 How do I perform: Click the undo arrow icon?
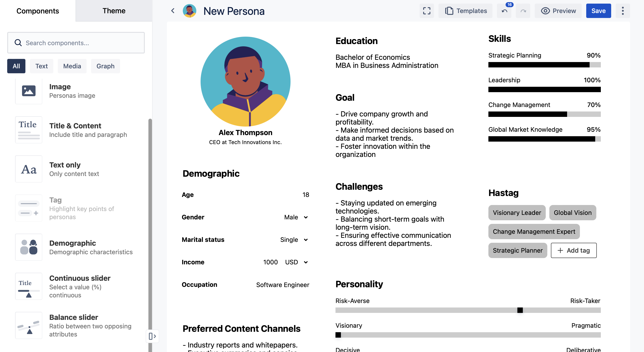[x=504, y=11]
